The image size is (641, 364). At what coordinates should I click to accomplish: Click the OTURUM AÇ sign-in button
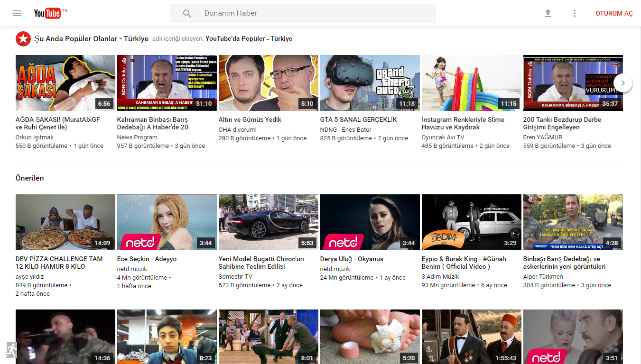614,13
